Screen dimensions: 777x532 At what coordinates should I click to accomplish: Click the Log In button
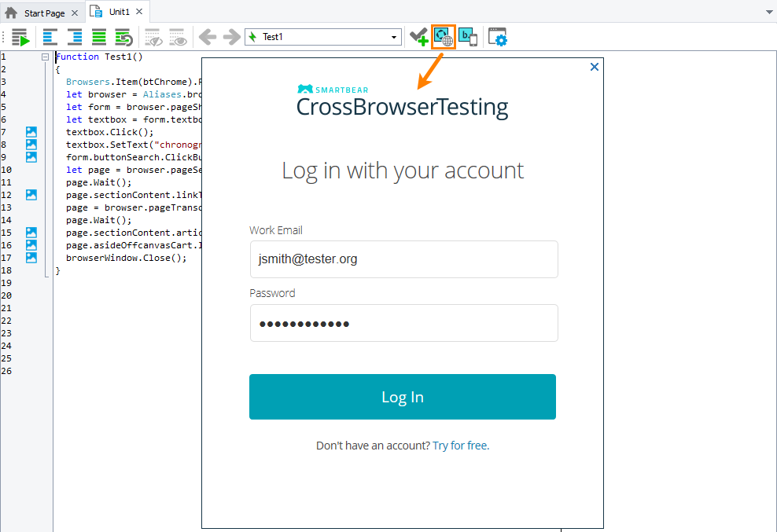[403, 397]
